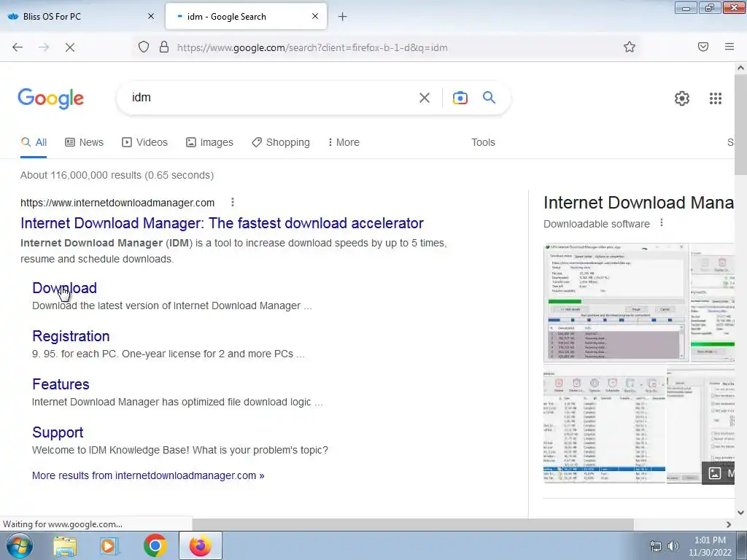
Task: Click the internetdownloadmanager.com URL text
Action: (x=117, y=203)
